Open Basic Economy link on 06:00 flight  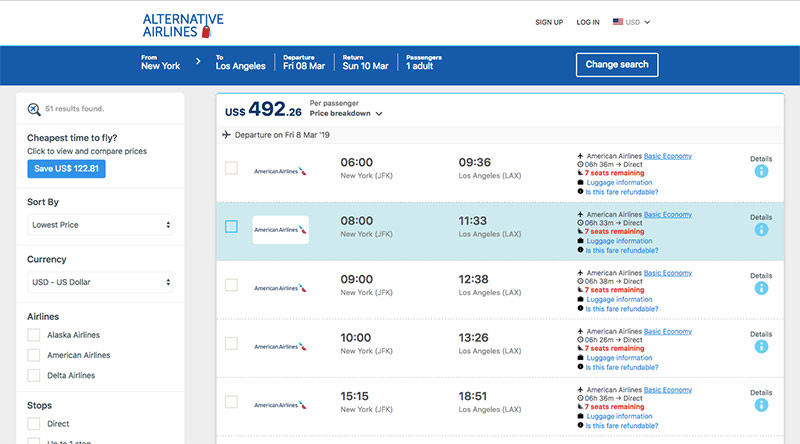pyautogui.click(x=667, y=156)
